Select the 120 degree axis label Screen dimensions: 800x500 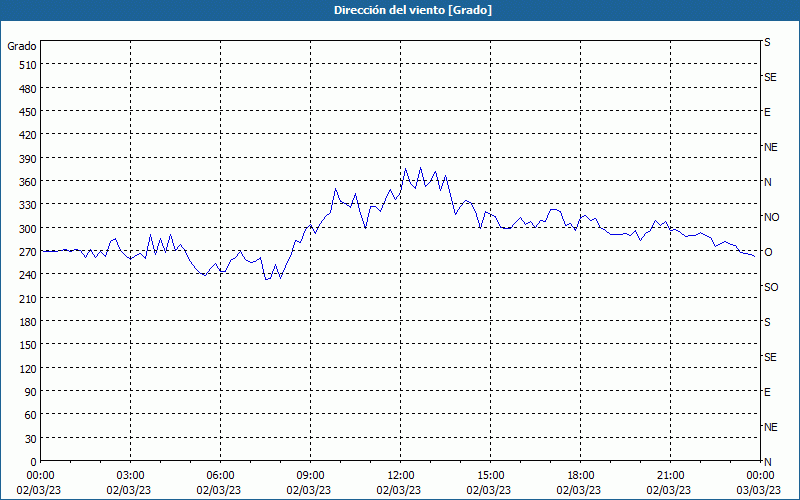pyautogui.click(x=28, y=368)
